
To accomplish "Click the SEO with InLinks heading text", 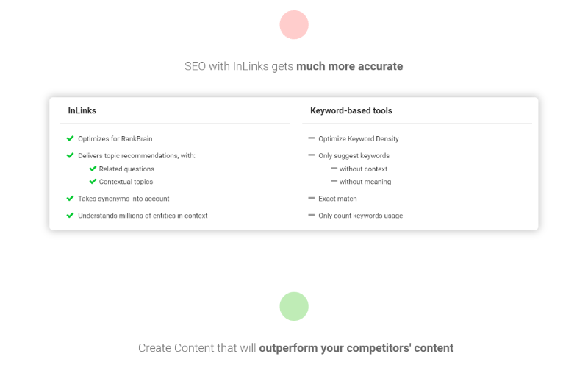I will coord(293,66).
